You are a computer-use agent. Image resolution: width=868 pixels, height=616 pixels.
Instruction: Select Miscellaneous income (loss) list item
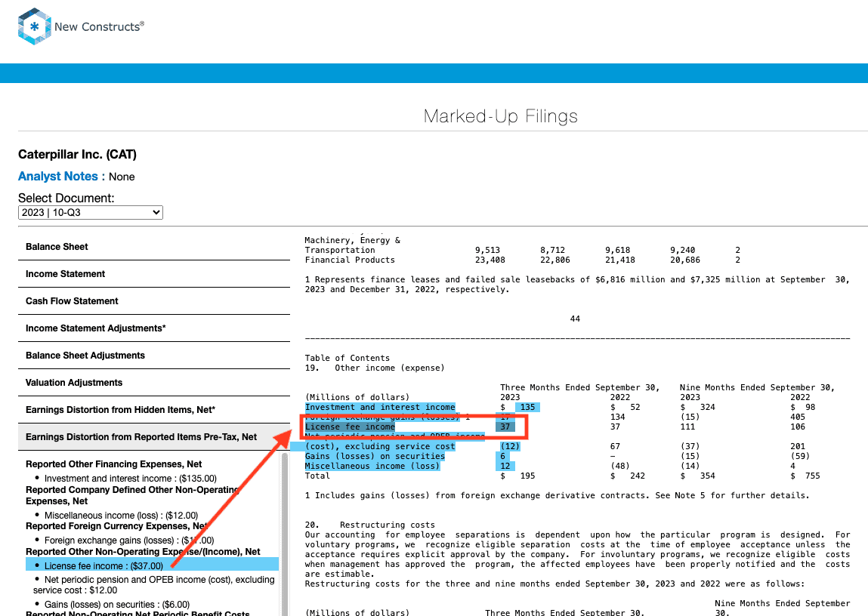pos(121,515)
